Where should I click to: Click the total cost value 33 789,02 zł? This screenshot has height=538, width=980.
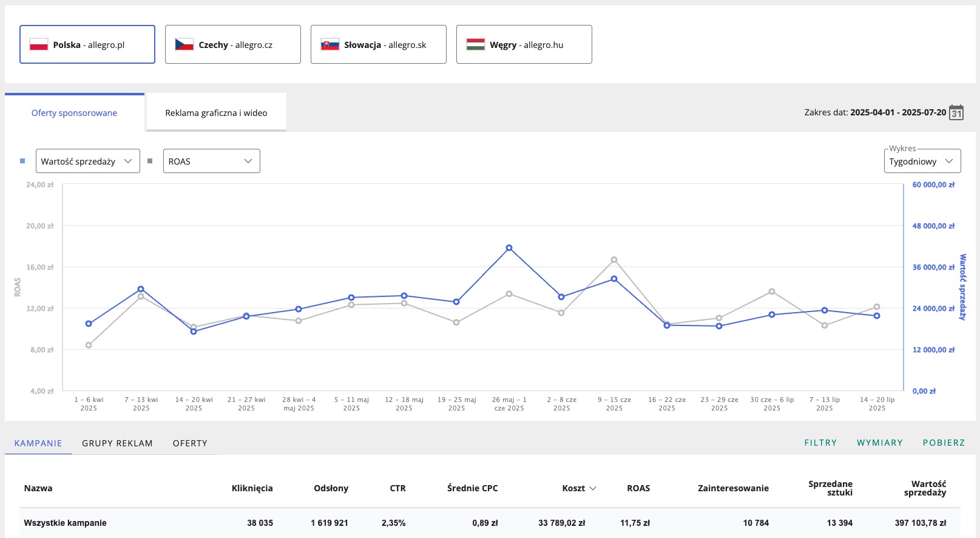tap(562, 523)
